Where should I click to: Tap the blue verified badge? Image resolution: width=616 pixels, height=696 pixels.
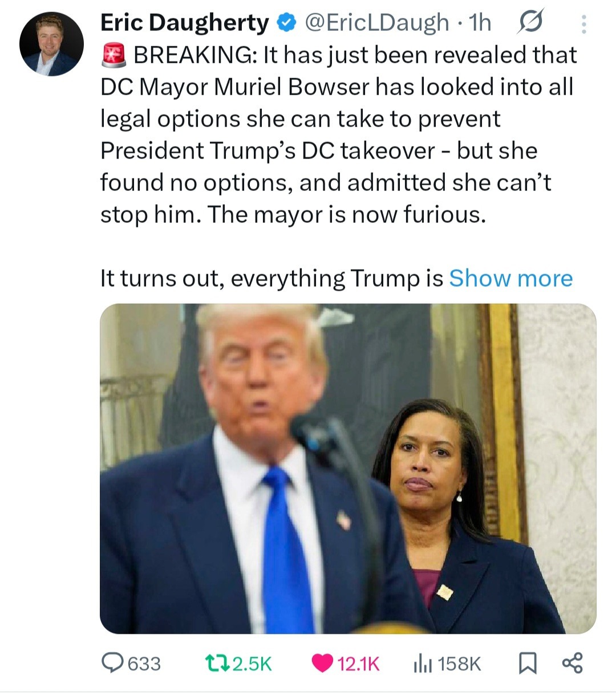[x=286, y=23]
